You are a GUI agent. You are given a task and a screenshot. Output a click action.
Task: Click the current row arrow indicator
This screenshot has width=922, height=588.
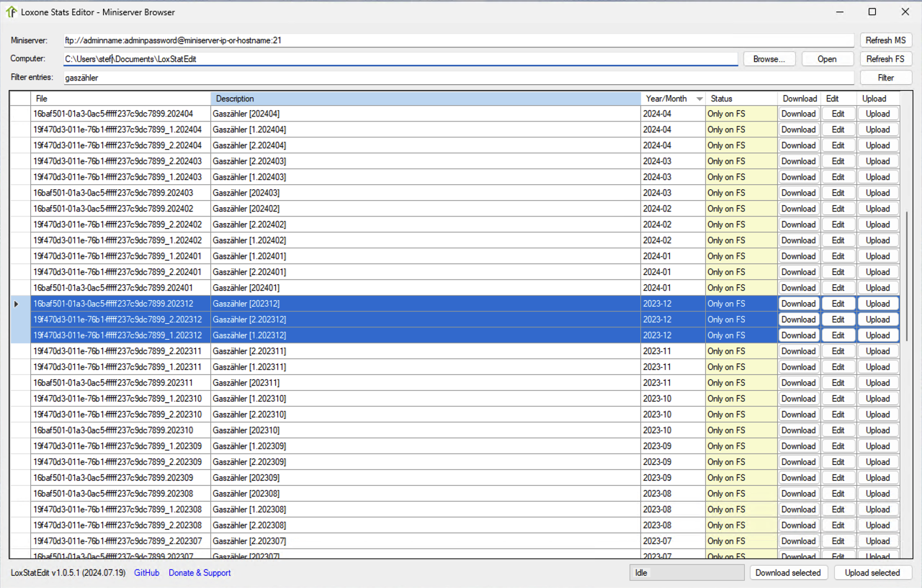click(x=17, y=304)
